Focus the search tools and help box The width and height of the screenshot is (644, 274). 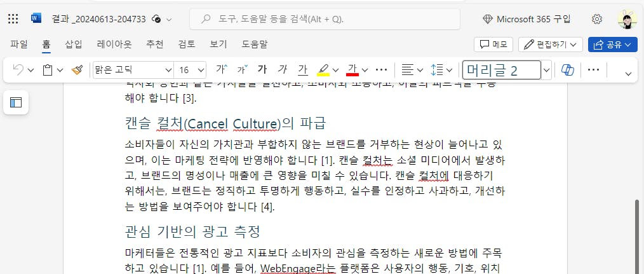coord(325,19)
